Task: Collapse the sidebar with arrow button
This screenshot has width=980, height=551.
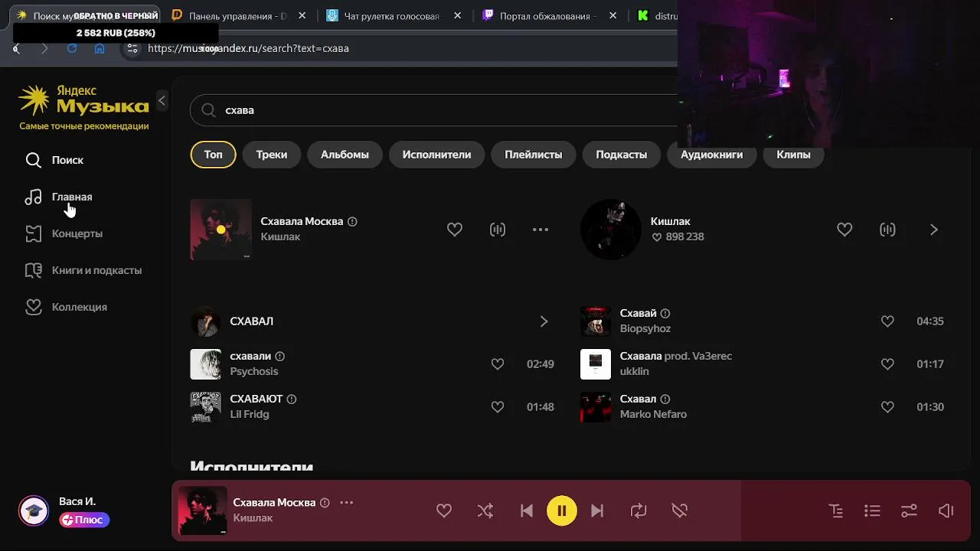Action: click(162, 100)
